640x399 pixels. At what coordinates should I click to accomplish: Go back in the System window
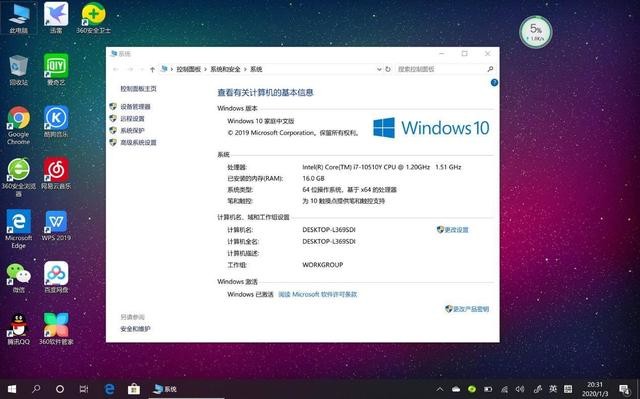click(x=116, y=69)
